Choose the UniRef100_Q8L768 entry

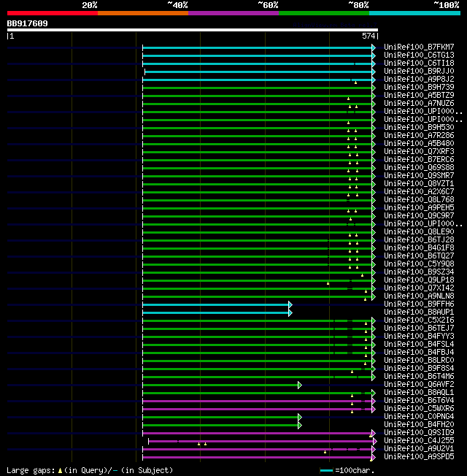point(419,200)
